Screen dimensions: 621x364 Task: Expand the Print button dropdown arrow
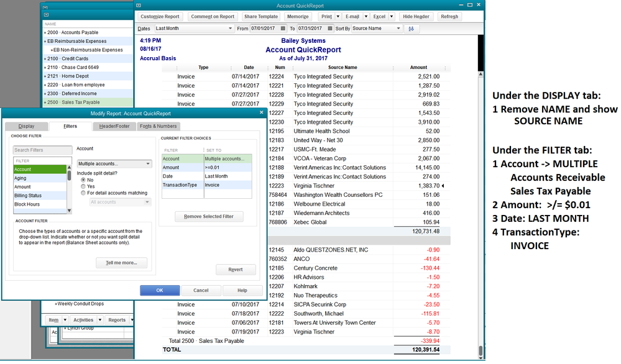pyautogui.click(x=338, y=17)
